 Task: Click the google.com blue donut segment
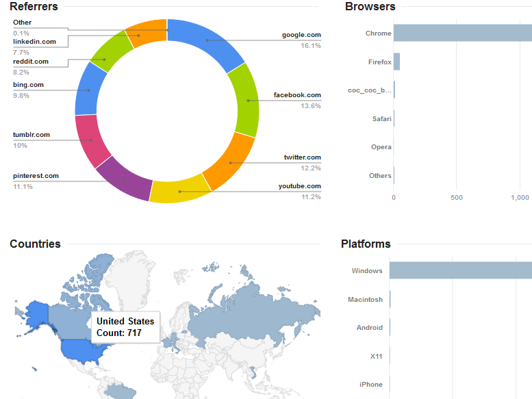(207, 40)
